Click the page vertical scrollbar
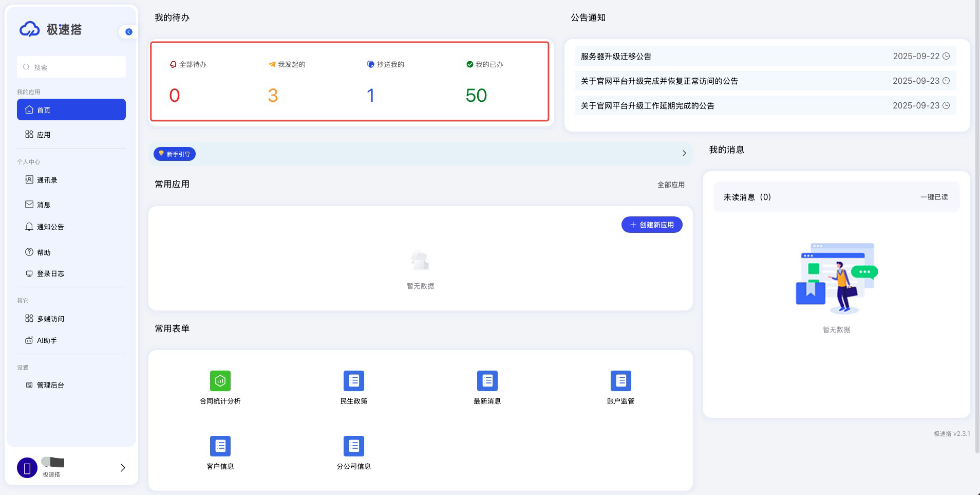 click(977, 226)
